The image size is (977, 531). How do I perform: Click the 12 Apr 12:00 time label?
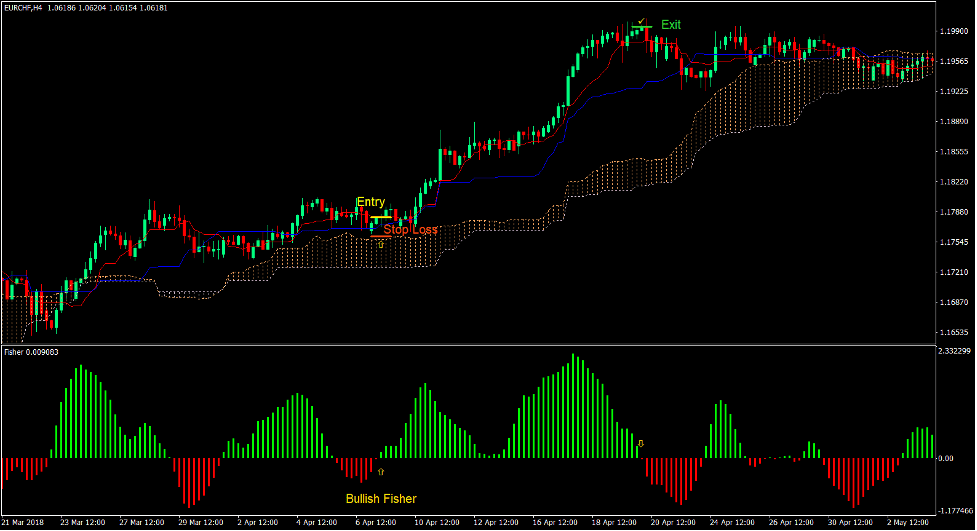(496, 522)
